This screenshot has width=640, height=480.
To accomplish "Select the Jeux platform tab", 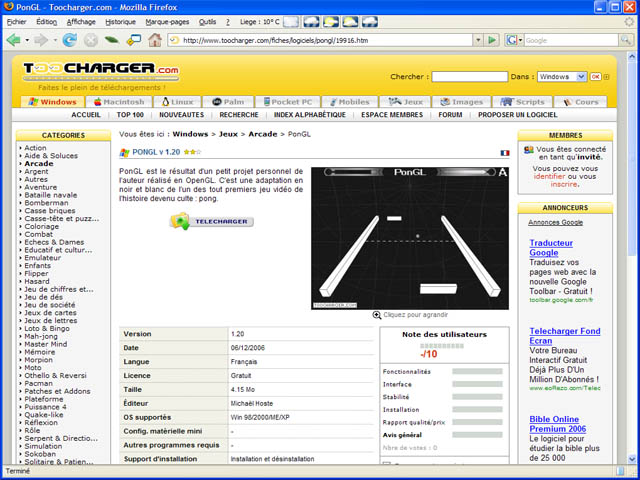I will point(405,102).
